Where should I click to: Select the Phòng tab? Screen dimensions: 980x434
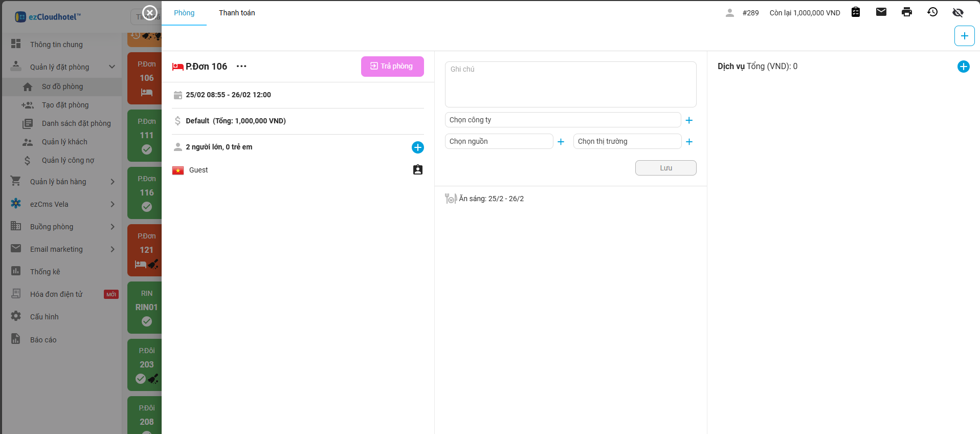pyautogui.click(x=184, y=13)
